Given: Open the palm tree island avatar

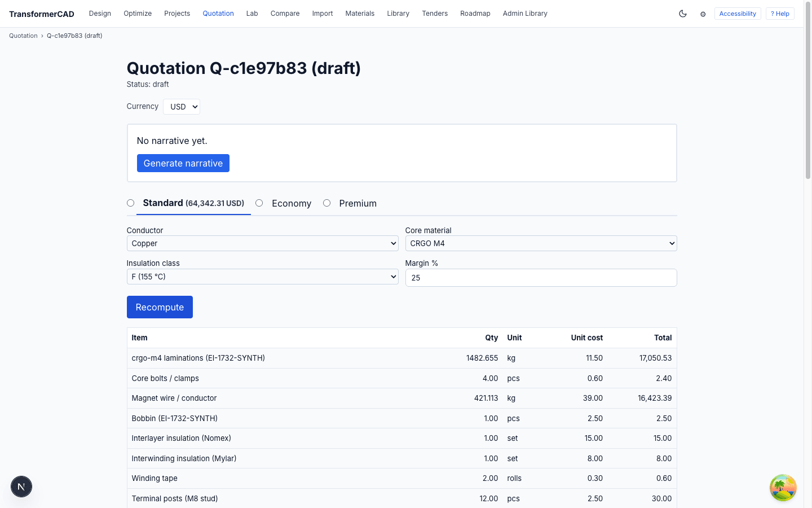Looking at the screenshot, I should coord(783,488).
